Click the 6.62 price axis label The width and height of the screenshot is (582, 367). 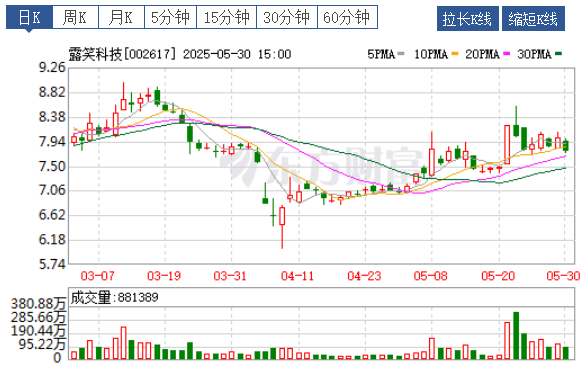[52, 215]
